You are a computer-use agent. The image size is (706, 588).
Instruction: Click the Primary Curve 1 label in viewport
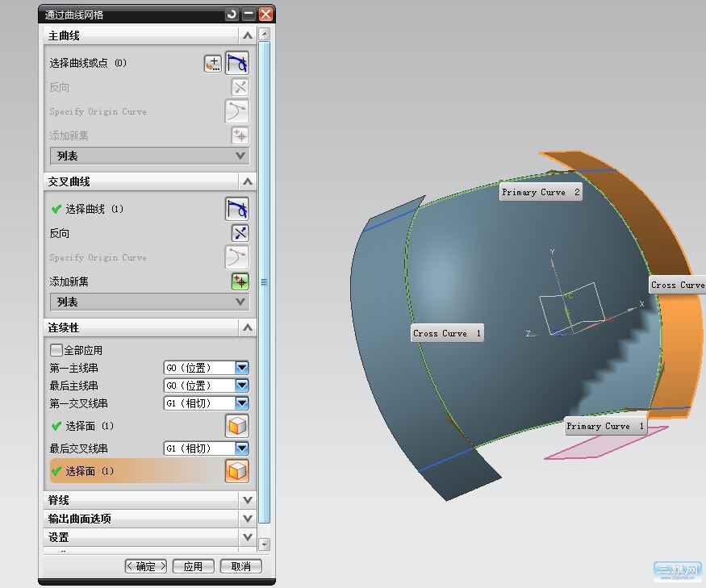pos(606,426)
